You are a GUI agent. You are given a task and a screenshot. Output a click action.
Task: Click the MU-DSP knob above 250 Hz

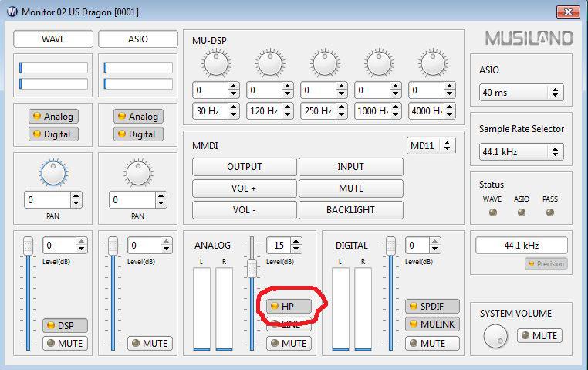click(x=324, y=63)
